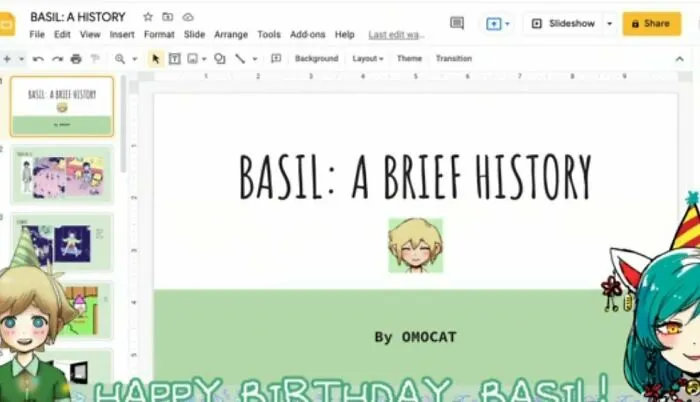Open the Tools menu

(x=269, y=34)
